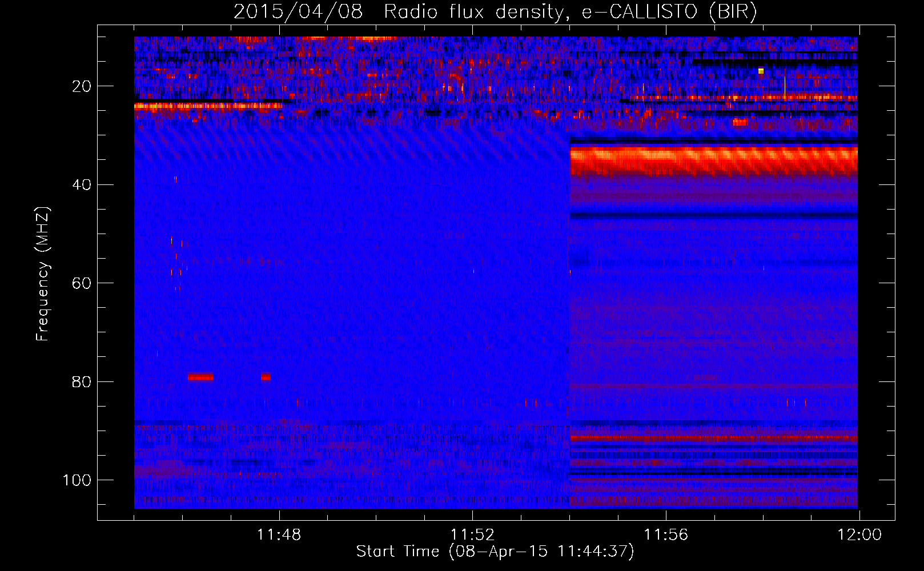Click the orange interference line at 24 MHz

pyautogui.click(x=208, y=106)
